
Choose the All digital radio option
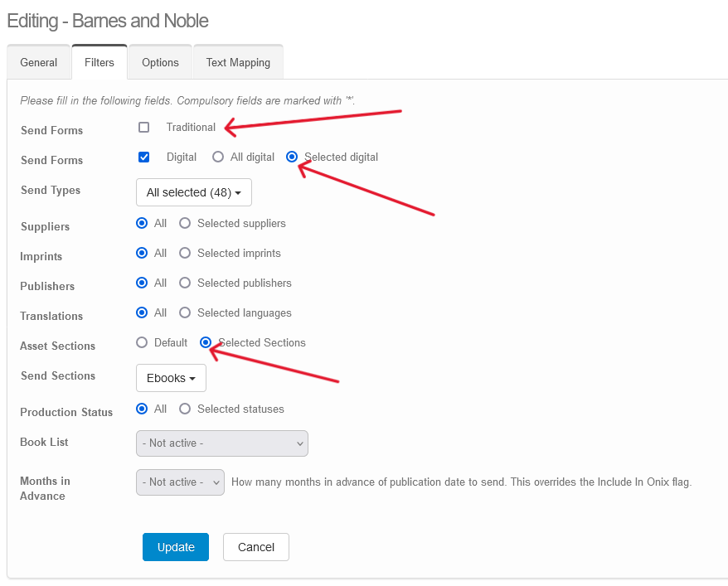coord(218,157)
